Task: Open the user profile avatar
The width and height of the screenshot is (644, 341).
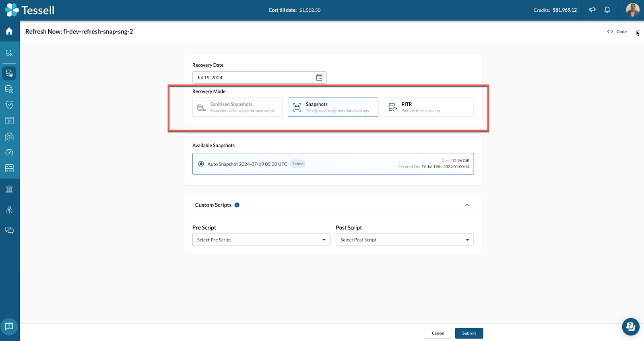Action: coord(632,10)
